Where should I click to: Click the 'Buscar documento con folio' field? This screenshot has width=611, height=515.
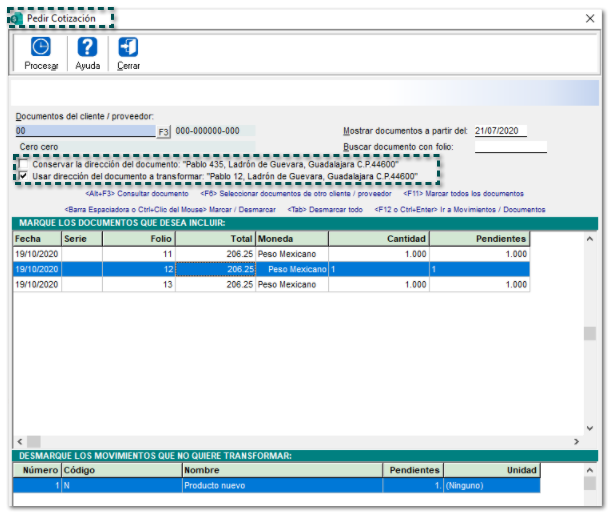click(x=510, y=147)
